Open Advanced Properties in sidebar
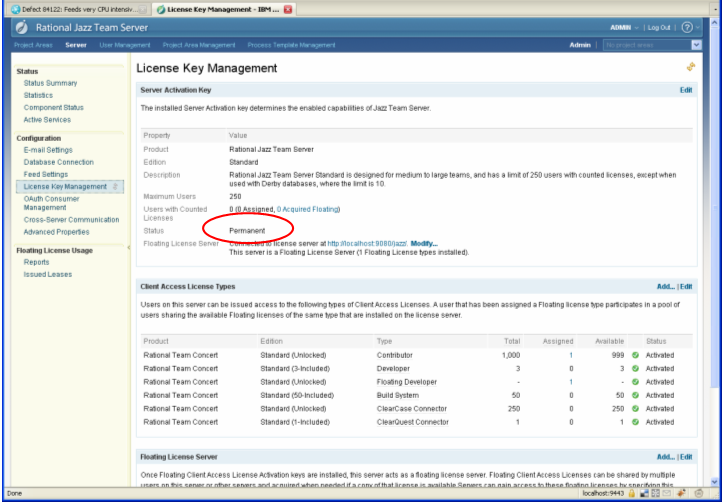This screenshot has width=724, height=504. [x=56, y=232]
